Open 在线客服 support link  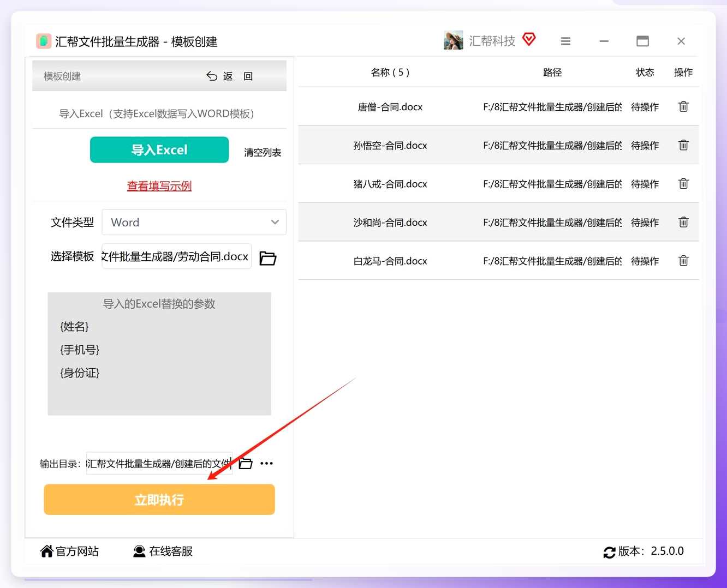pos(163,551)
